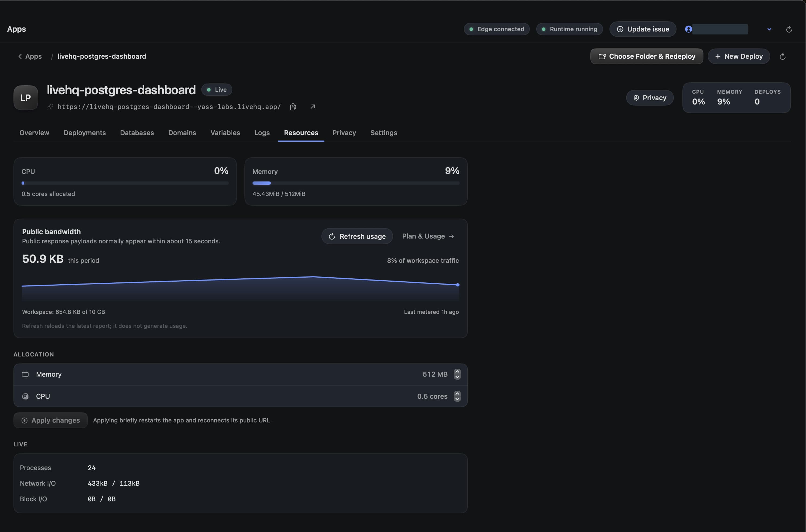This screenshot has width=806, height=532.
Task: Click the refresh icon next to New Deploy
Action: [783, 56]
